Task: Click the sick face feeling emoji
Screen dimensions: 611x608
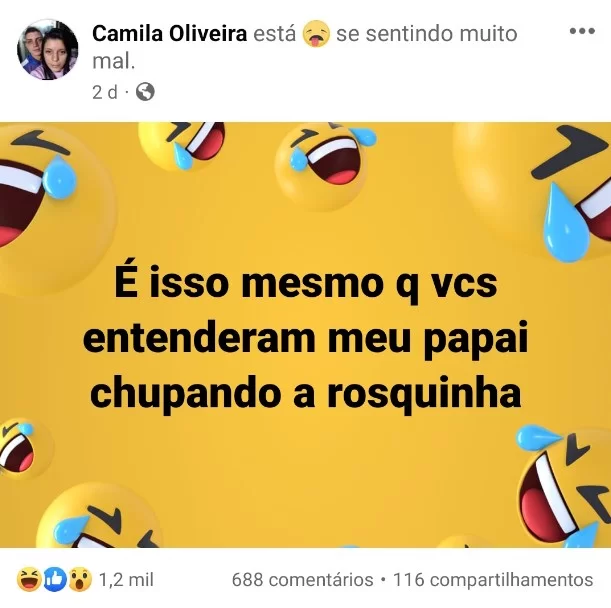Action: pyautogui.click(x=316, y=34)
